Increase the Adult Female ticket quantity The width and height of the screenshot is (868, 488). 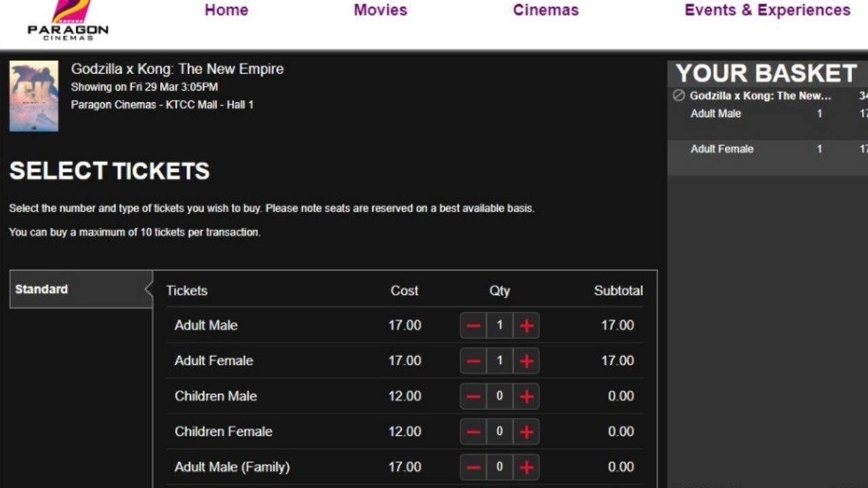(526, 361)
